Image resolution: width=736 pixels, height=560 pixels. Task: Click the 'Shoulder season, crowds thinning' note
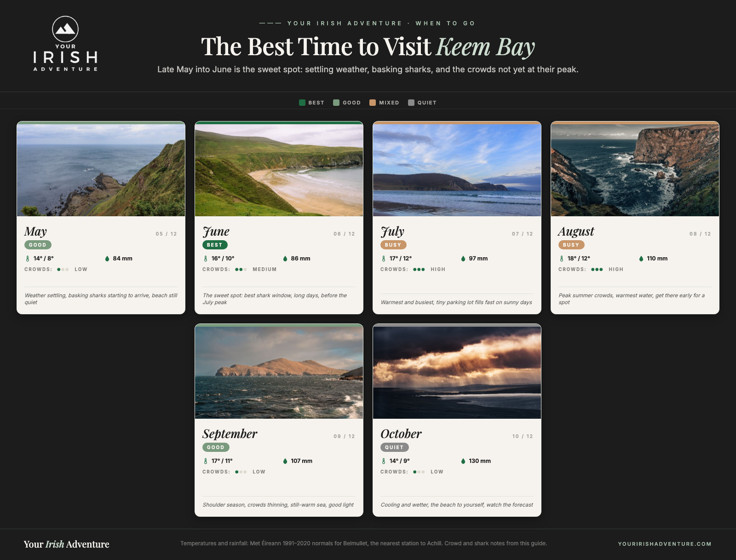tap(278, 505)
